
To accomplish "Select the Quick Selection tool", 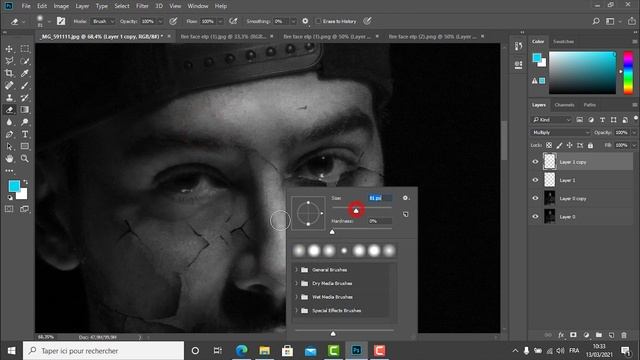I will 24,61.
